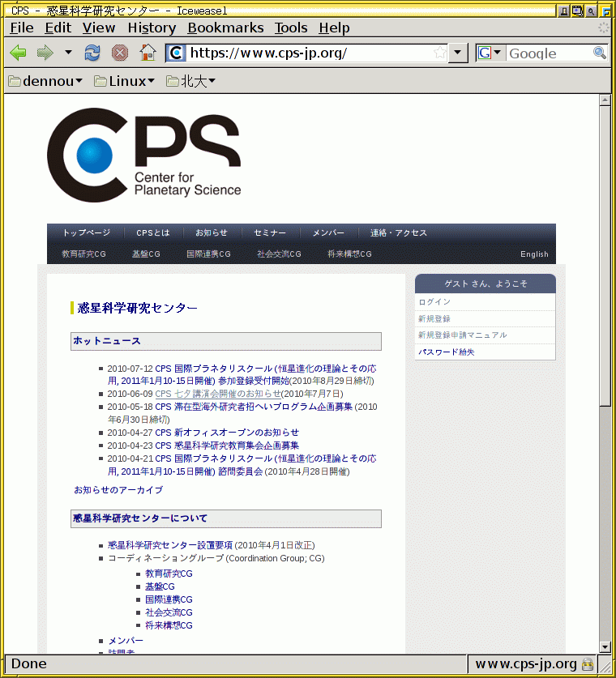This screenshot has height=678, width=616.
Task: Open CPS 七夕講演会開催のお知らせ link
Action: click(218, 394)
